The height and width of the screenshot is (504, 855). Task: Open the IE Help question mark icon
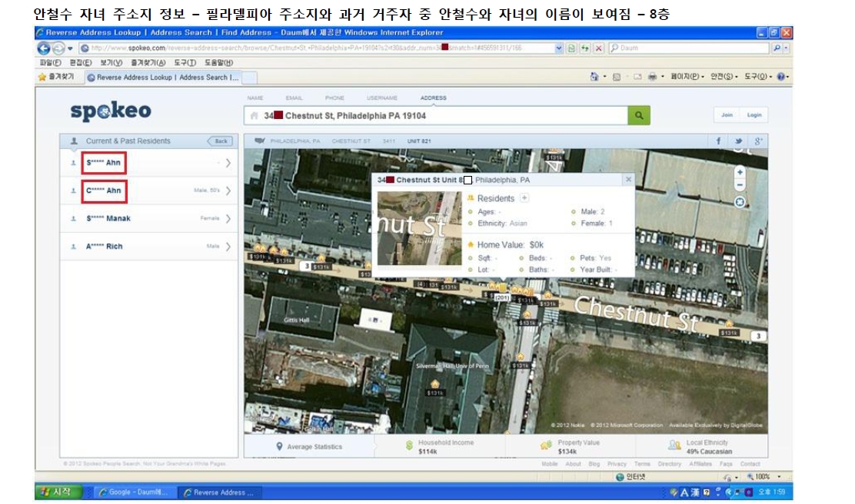pyautogui.click(x=781, y=77)
